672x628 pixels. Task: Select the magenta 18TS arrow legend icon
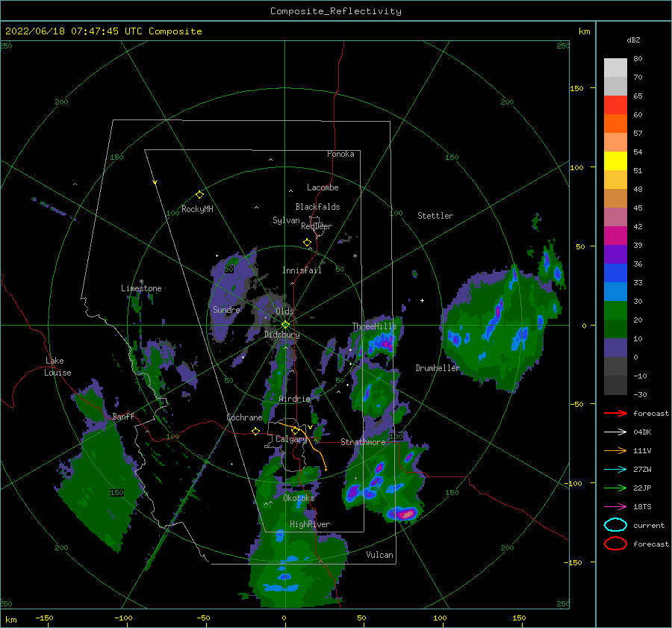pos(615,507)
